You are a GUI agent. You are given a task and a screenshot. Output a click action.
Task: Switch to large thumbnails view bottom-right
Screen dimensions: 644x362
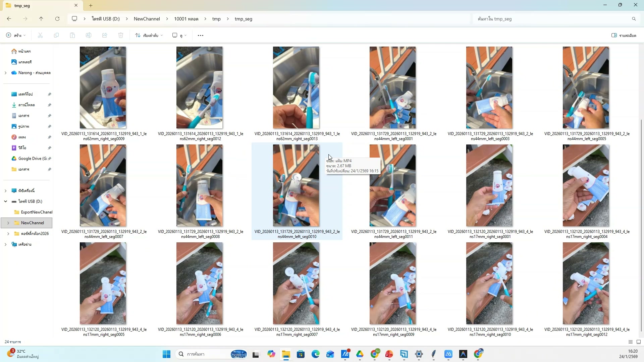click(639, 342)
